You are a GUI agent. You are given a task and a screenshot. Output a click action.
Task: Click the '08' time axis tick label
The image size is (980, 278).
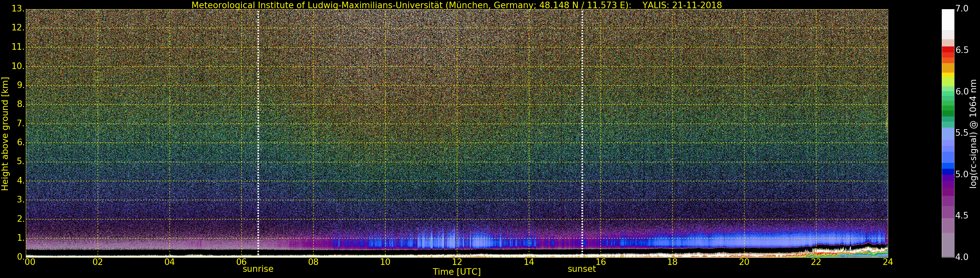click(x=314, y=262)
